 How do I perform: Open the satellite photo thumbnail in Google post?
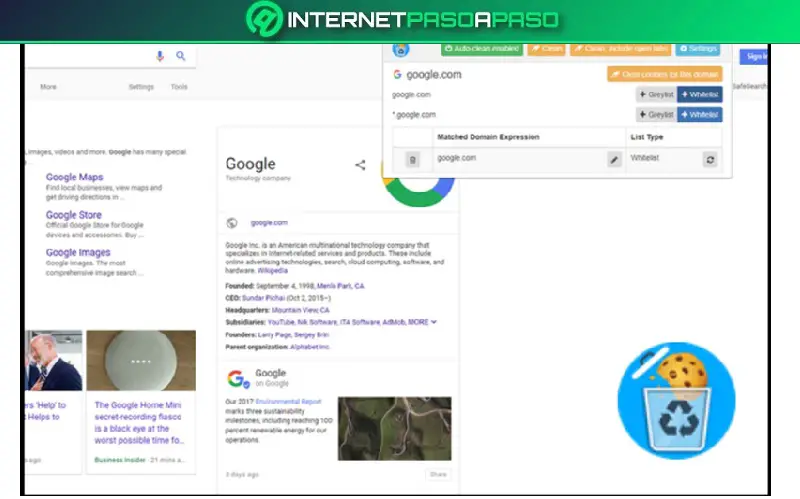(x=394, y=429)
